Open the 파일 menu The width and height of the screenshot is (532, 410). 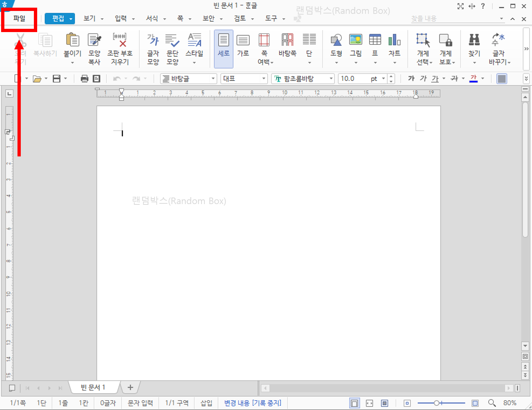[x=19, y=19]
